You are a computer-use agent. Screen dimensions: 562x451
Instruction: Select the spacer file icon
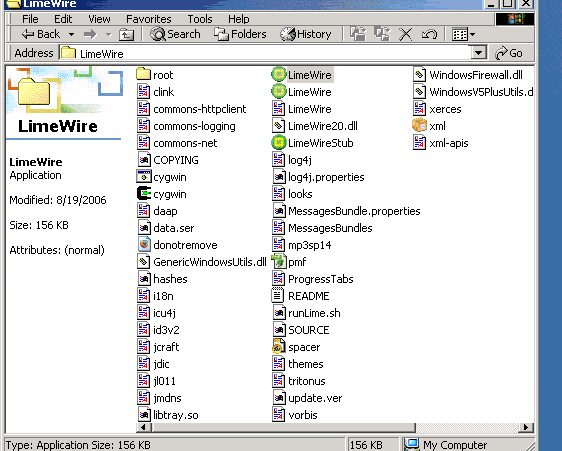(x=278, y=347)
